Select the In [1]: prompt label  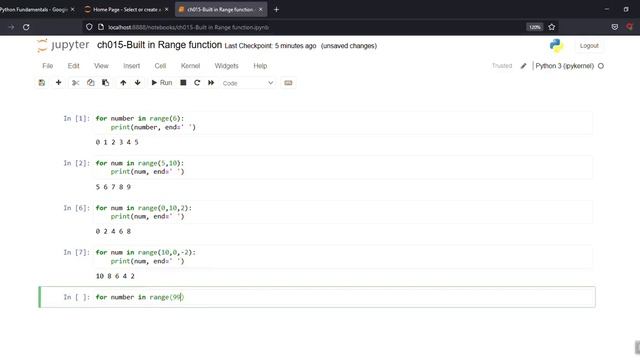[x=76, y=118]
